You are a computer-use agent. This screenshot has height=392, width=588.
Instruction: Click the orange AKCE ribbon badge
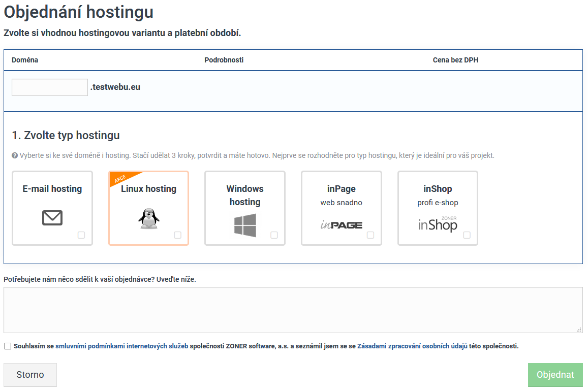click(121, 179)
